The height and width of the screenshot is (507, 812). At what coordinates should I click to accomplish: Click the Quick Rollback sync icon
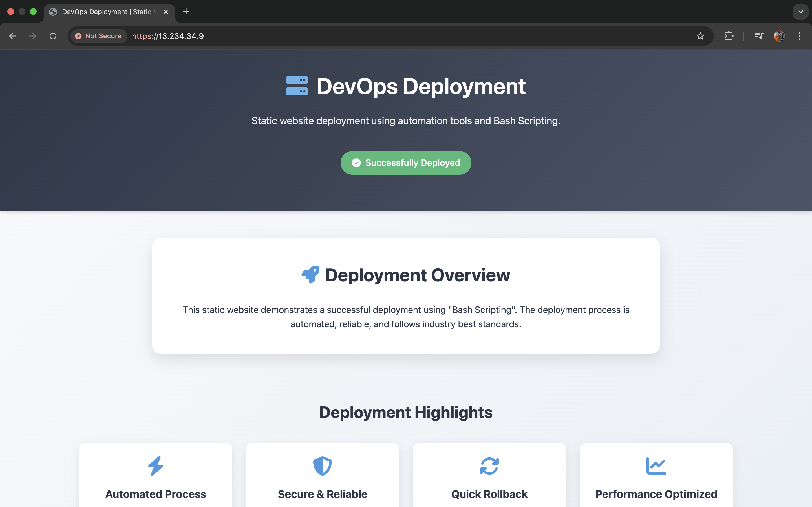coord(489,466)
